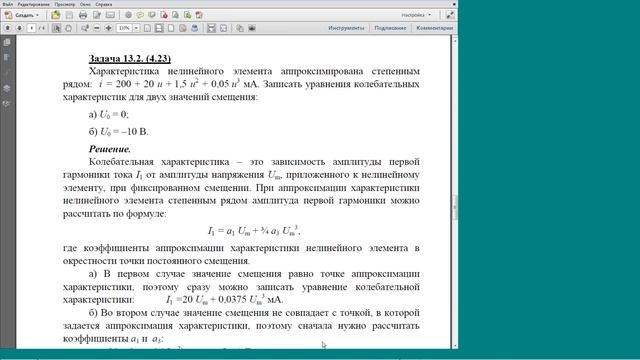This screenshot has width=640, height=360.
Task: Click the toolbar icon right of the red PDF icon
Action: 176,15
